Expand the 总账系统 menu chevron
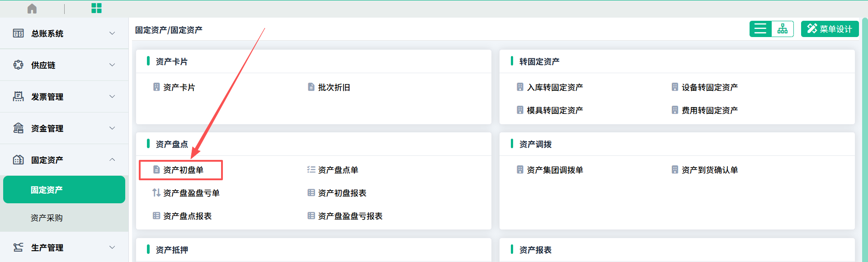 point(112,33)
